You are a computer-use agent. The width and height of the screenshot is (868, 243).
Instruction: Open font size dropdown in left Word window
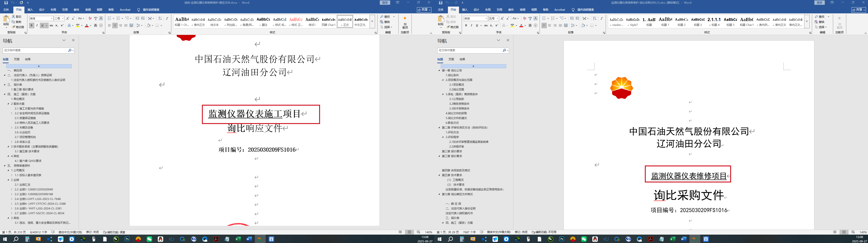point(63,19)
